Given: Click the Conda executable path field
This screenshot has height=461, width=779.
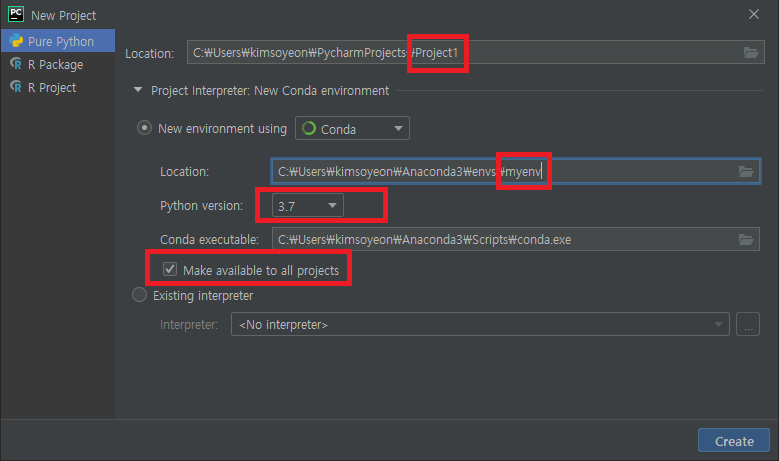Looking at the screenshot, I should pos(515,239).
